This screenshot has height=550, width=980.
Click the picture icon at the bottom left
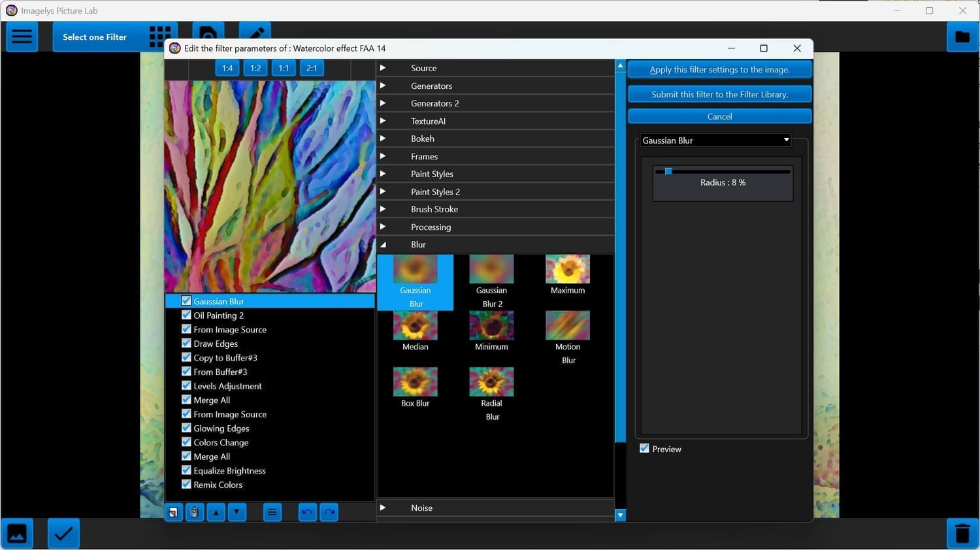pyautogui.click(x=17, y=533)
